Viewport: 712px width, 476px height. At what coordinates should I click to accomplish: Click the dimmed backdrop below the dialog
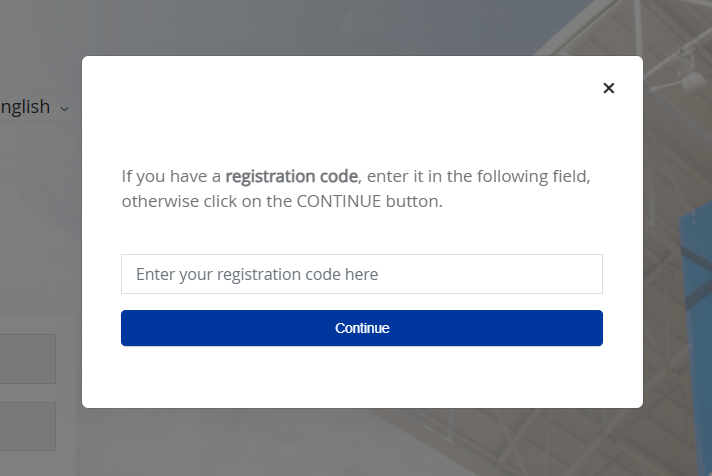(360, 442)
